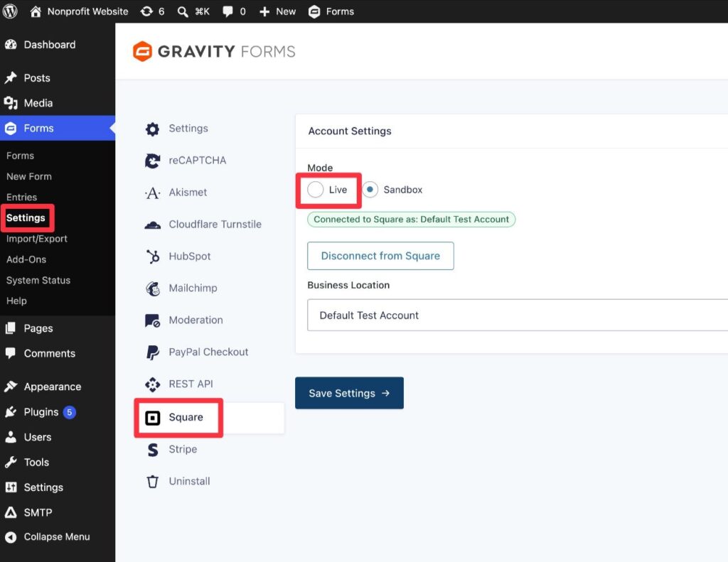Screen dimensions: 728x562
Task: Open the Business Location dropdown
Action: pos(518,315)
